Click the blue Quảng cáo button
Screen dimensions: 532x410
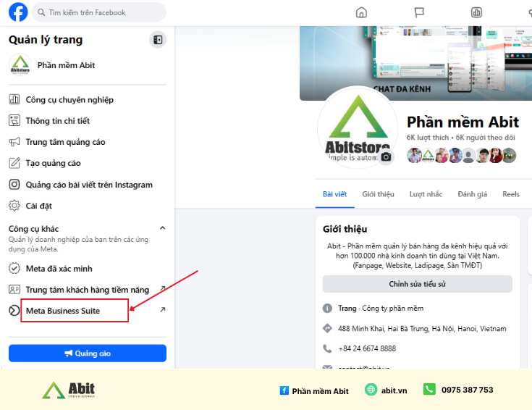point(88,353)
